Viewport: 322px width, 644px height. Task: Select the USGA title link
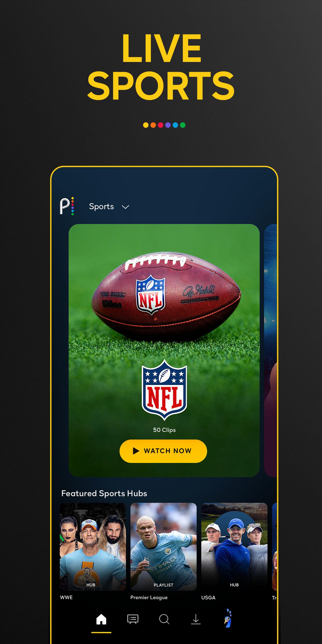tap(208, 597)
